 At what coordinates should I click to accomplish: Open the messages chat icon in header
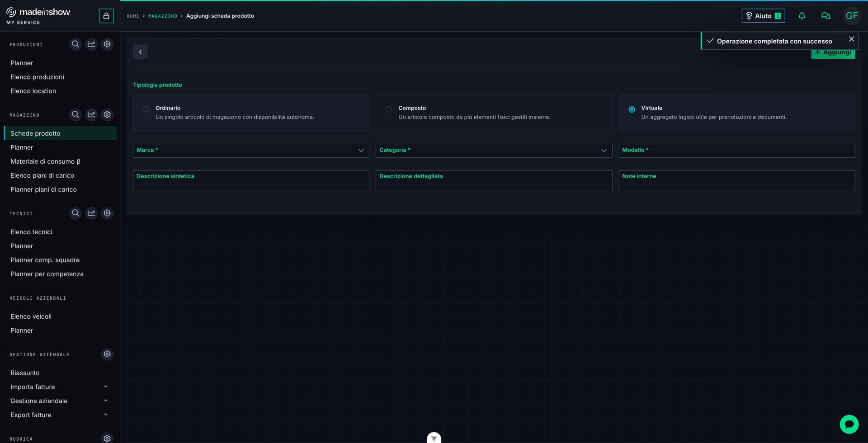pos(826,16)
